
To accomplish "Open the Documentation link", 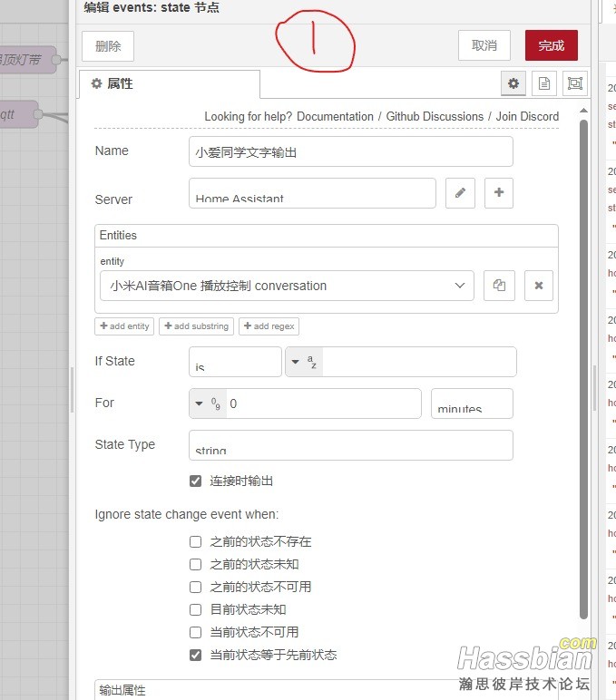I will [335, 117].
